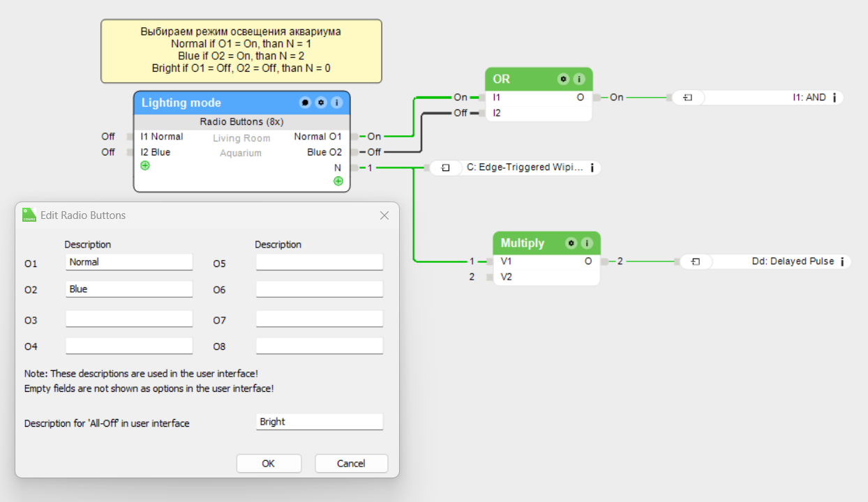Click the O output of OR block

coord(581,98)
